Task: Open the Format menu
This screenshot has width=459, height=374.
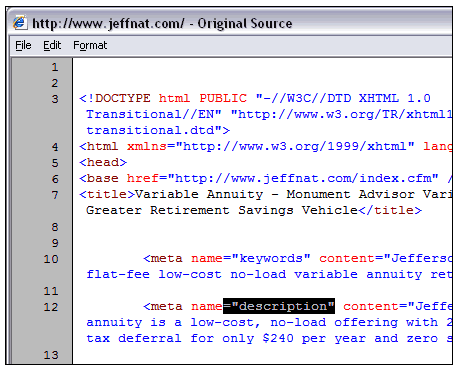Action: pos(90,45)
